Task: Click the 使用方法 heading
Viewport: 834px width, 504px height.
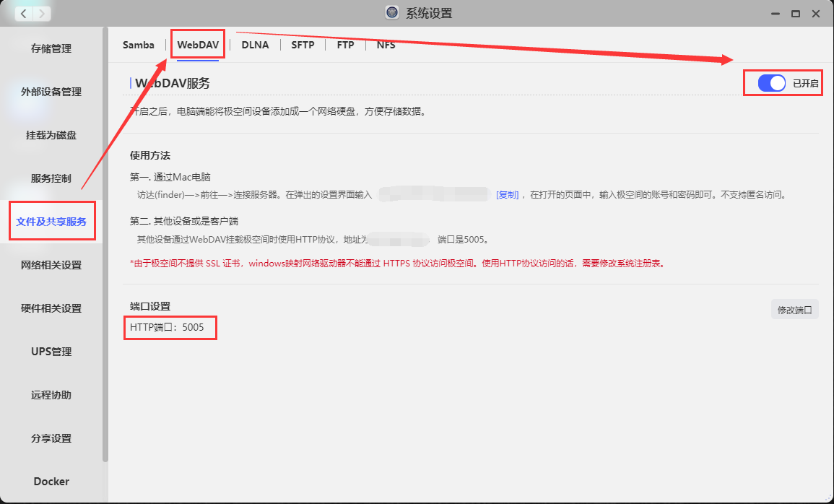Action: (x=150, y=156)
